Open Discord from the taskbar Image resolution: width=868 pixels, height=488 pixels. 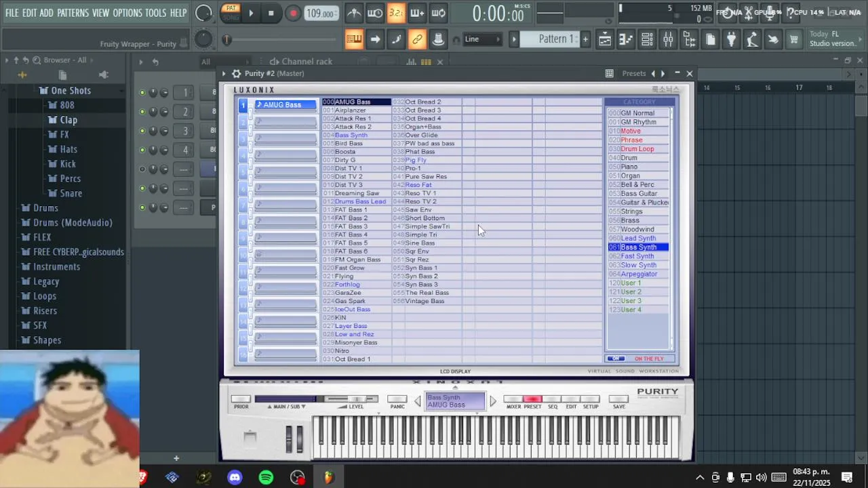[235, 478]
